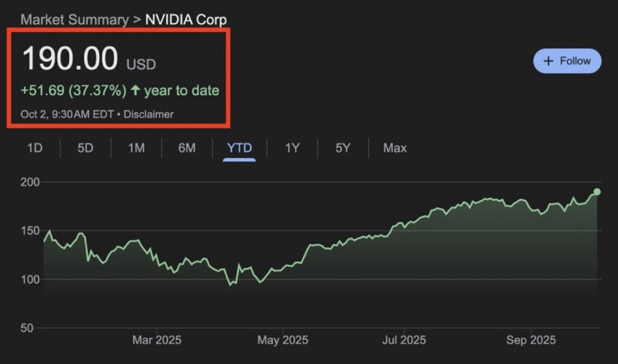Click the Mar 2025 axis label

(x=156, y=340)
